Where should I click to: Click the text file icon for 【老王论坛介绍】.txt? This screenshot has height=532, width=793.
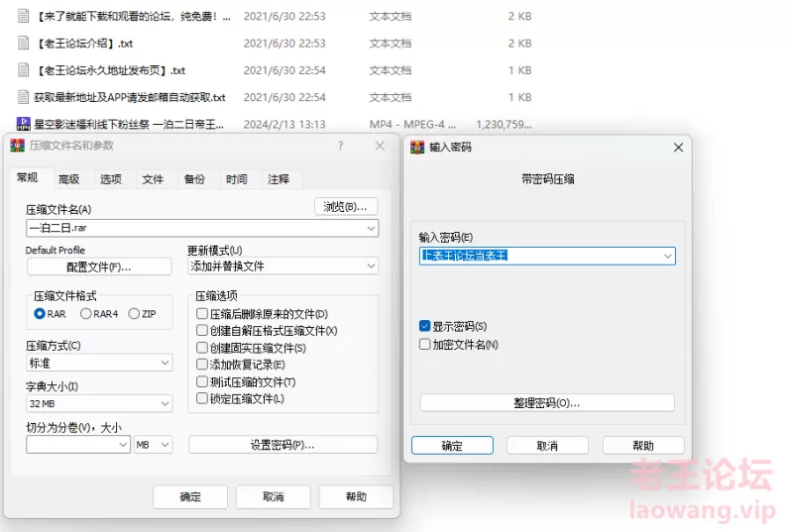(23, 43)
